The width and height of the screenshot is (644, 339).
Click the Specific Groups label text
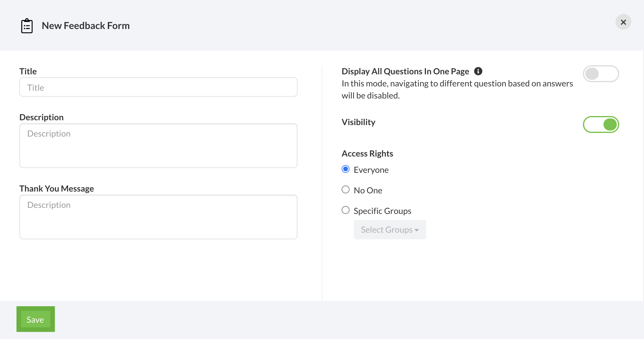pyautogui.click(x=382, y=211)
